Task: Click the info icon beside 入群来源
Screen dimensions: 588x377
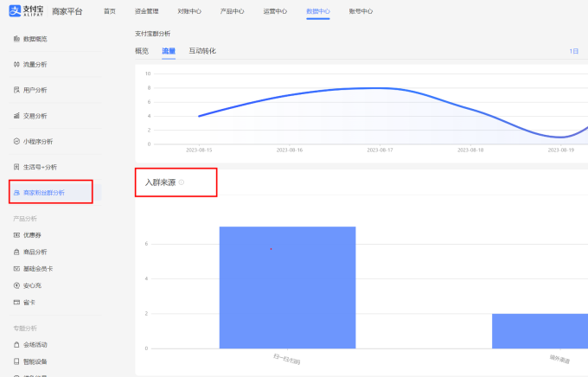Action: coord(182,182)
